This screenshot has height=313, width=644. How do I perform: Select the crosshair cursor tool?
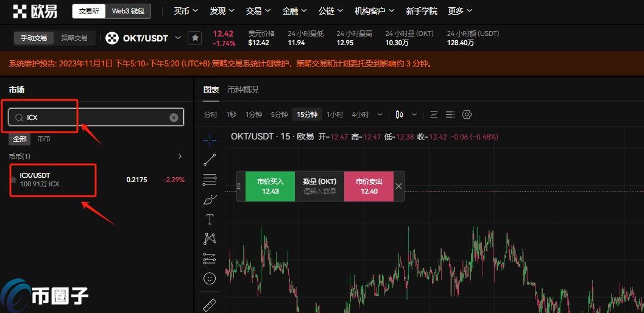[210, 141]
